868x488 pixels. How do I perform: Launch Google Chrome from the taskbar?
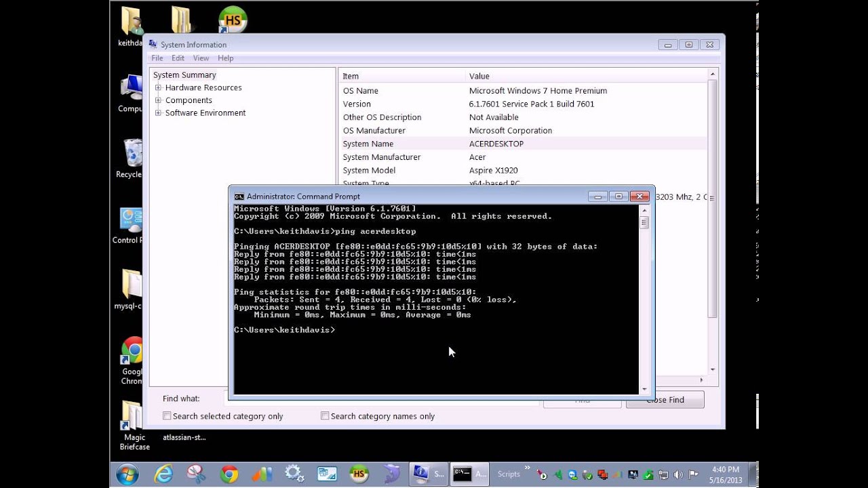coord(230,474)
